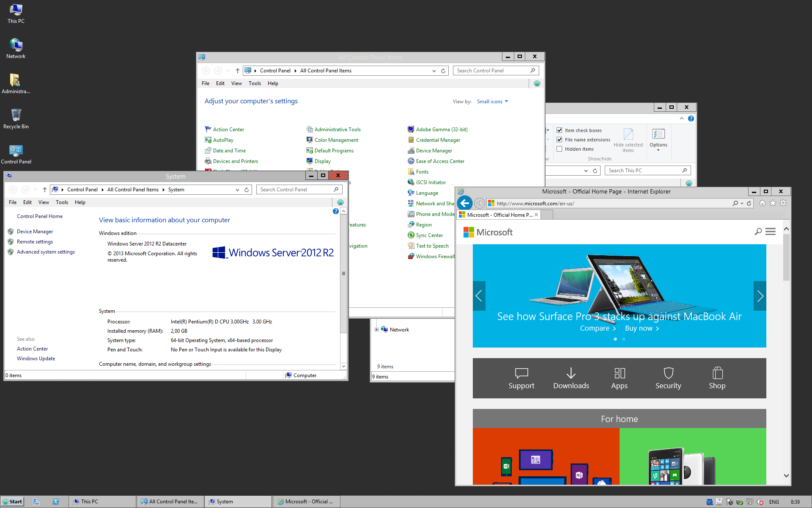
Task: Expand the Network tree node
Action: [x=376, y=330]
